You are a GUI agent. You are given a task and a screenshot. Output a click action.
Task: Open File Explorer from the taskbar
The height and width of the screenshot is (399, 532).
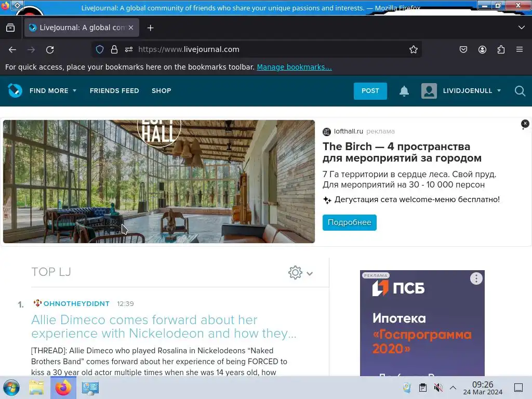click(x=36, y=388)
